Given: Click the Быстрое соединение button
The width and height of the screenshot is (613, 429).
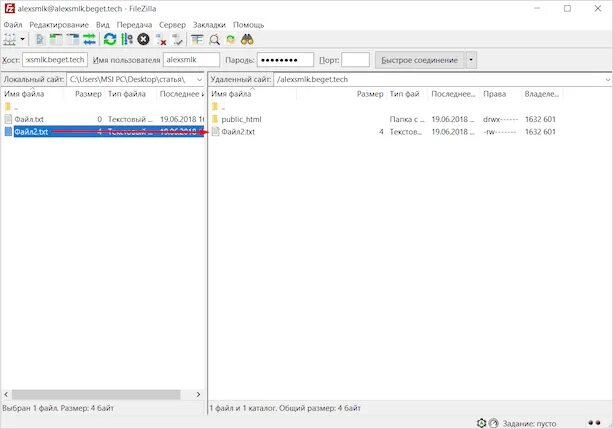Looking at the screenshot, I should (x=419, y=60).
